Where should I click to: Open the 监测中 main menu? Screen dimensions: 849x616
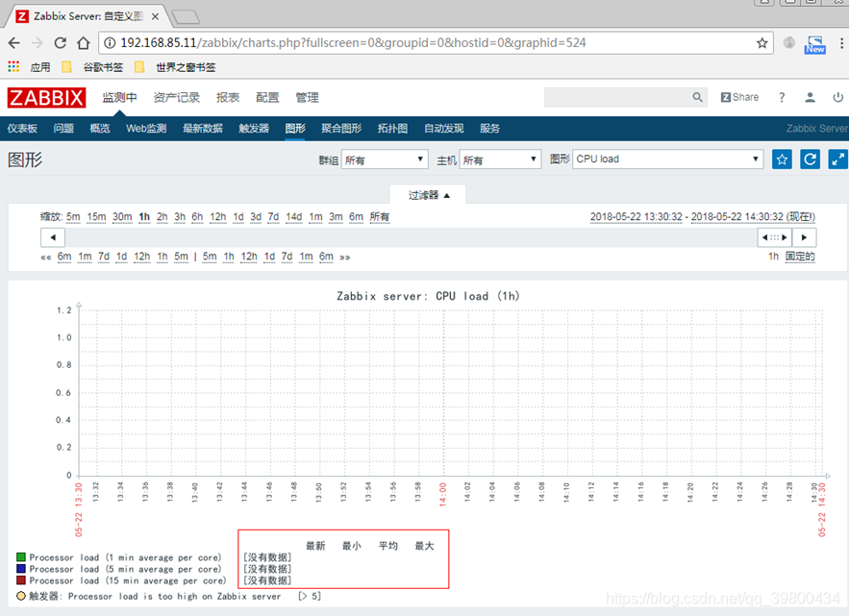[119, 97]
